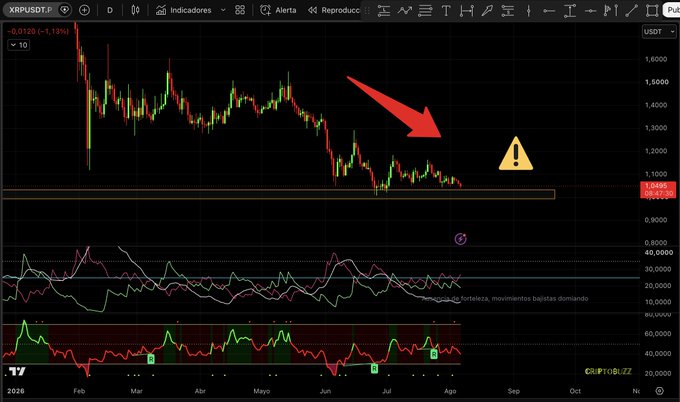Select the long position drawing tool
The height and width of the screenshot is (402, 680).
tap(383, 10)
